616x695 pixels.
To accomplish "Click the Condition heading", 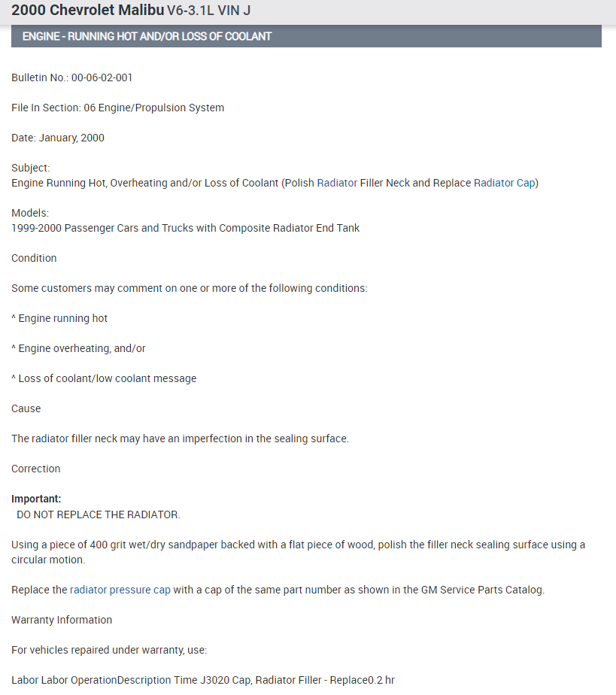I will click(34, 258).
